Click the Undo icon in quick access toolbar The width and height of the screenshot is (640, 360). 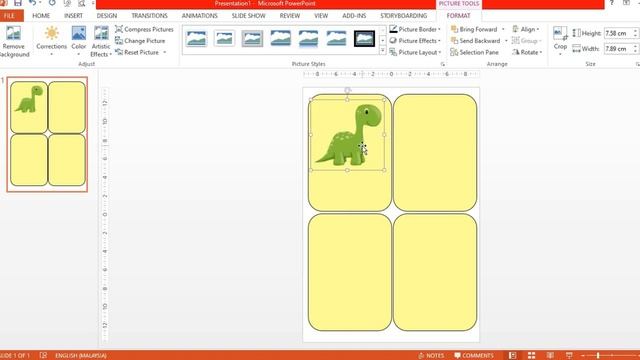click(x=32, y=3)
